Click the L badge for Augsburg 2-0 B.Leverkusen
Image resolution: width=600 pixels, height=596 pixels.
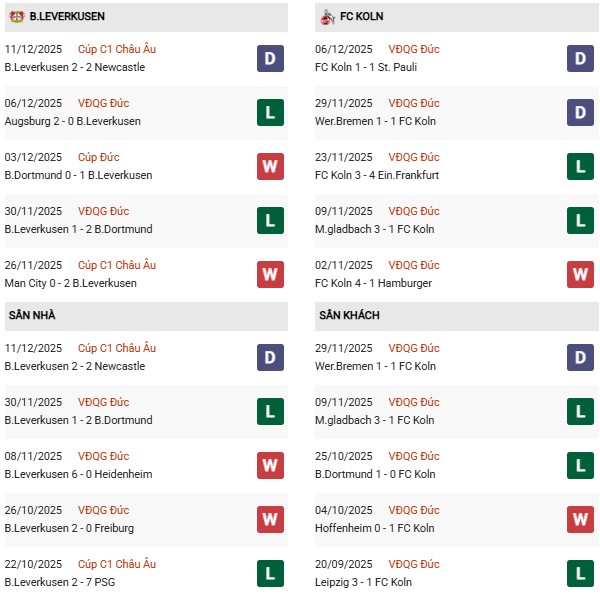point(270,113)
